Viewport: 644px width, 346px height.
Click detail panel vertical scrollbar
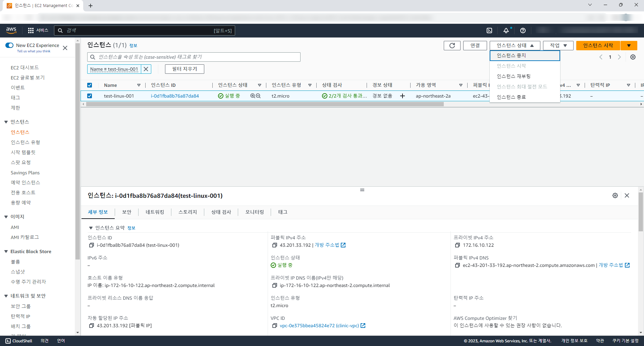[641, 211]
